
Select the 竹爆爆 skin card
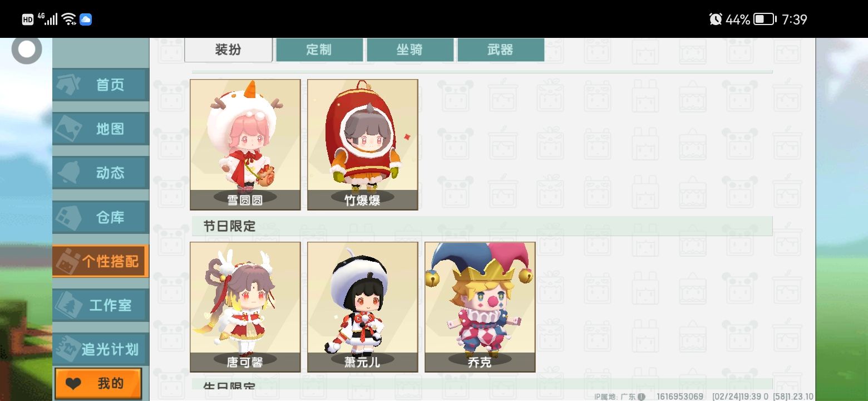point(363,145)
